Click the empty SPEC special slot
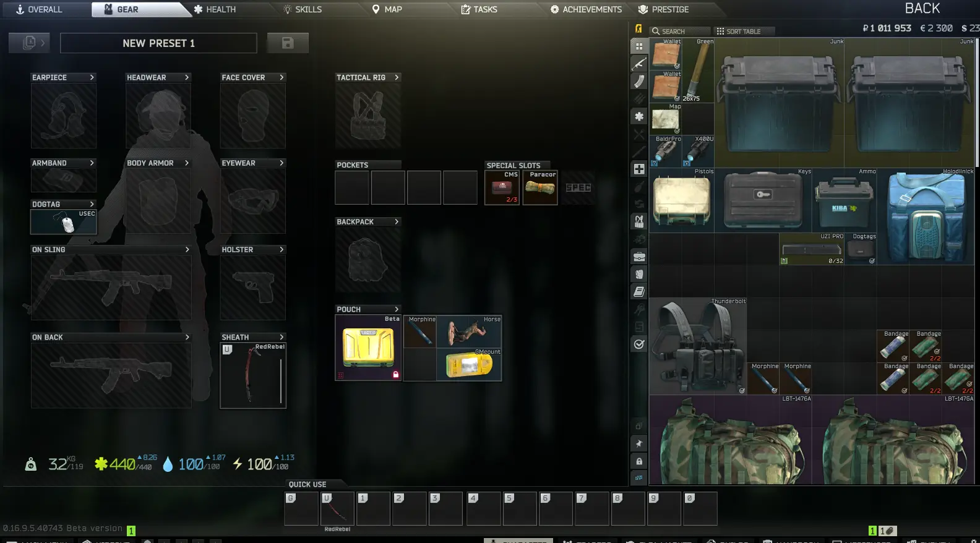The height and width of the screenshot is (543, 980). [578, 187]
